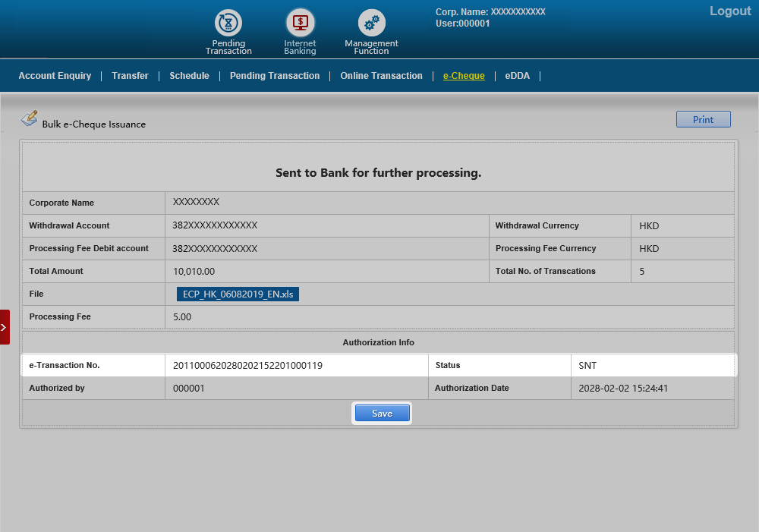
Task: Click the Total Amount value 10,010.00
Action: pyautogui.click(x=194, y=272)
